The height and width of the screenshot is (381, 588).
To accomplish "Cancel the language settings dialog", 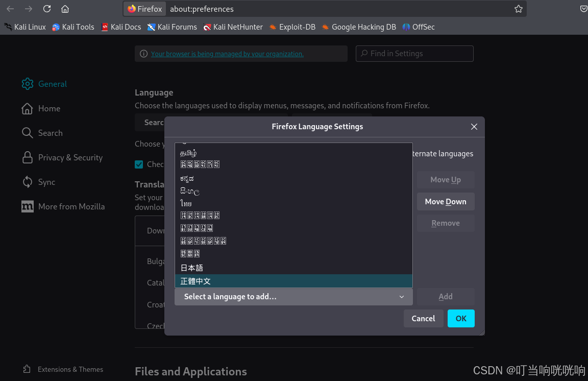I will 423,318.
